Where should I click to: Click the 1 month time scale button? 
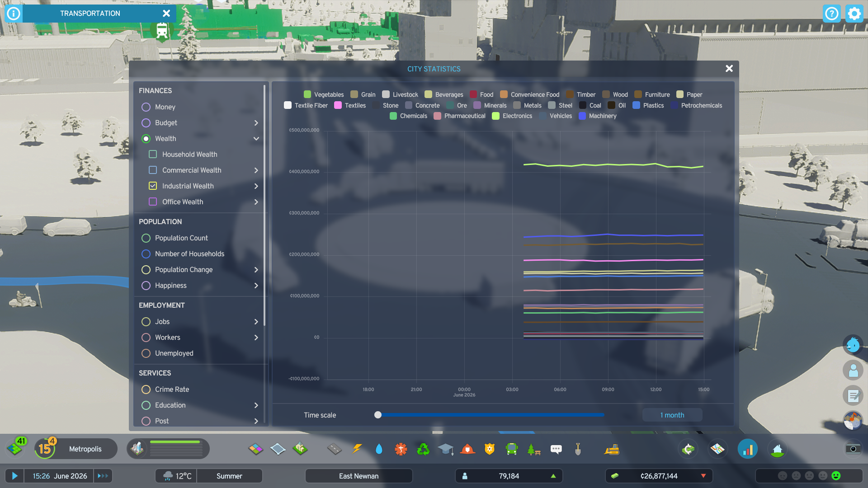[672, 415]
